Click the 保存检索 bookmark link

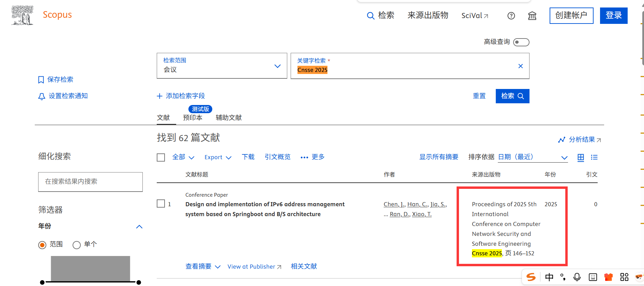tap(56, 79)
